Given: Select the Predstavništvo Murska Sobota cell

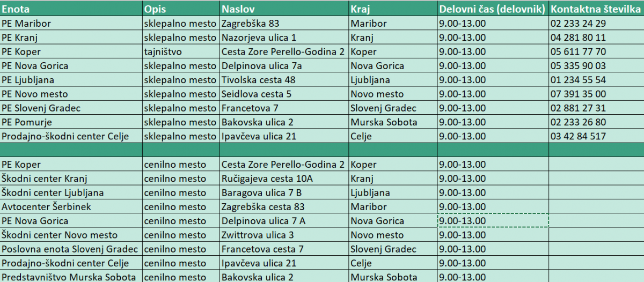Looking at the screenshot, I should pyautogui.click(x=71, y=277).
